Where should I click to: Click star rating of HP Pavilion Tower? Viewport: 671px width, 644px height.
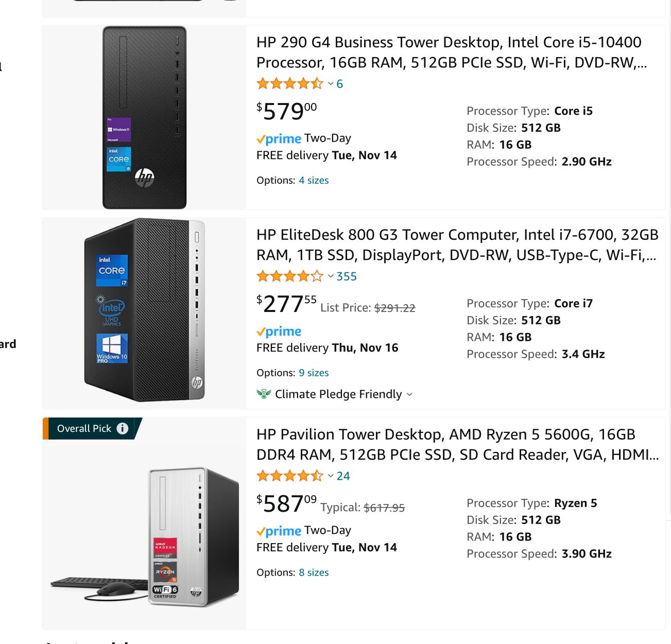pyautogui.click(x=289, y=476)
